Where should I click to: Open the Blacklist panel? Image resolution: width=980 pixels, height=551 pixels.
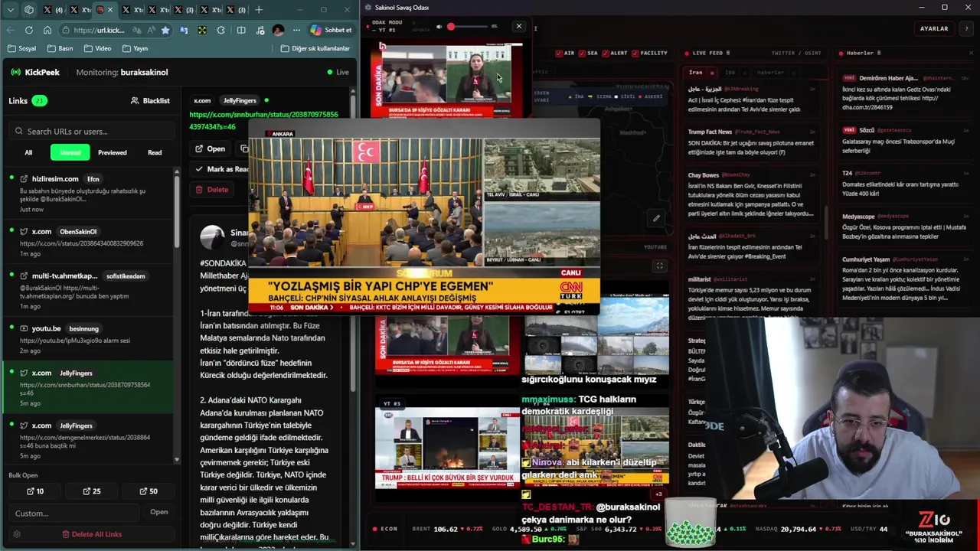pos(150,101)
